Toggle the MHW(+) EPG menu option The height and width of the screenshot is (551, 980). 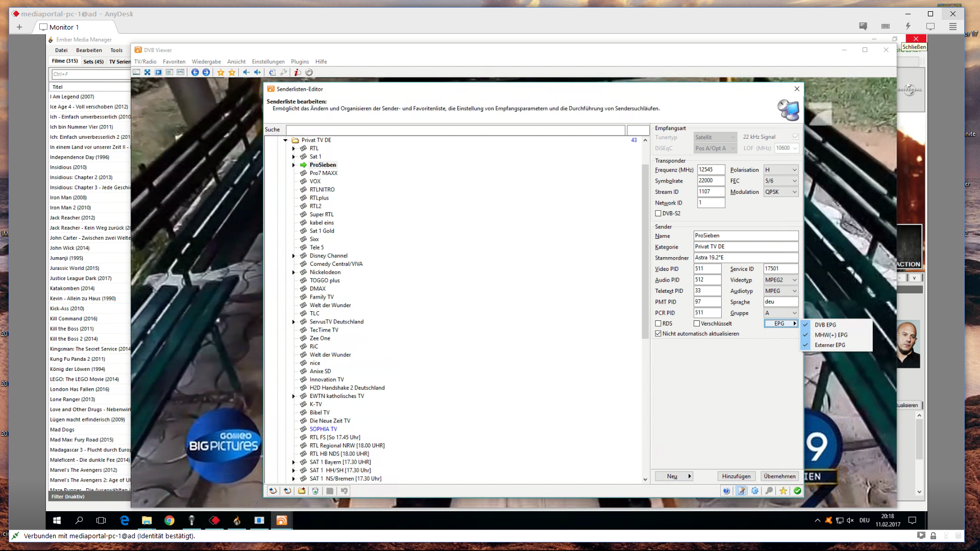[x=836, y=335]
